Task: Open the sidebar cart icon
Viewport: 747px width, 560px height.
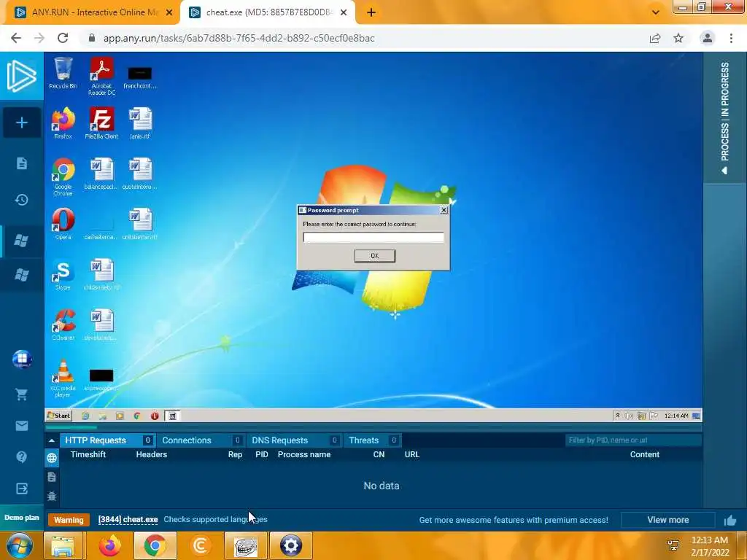Action: point(21,394)
